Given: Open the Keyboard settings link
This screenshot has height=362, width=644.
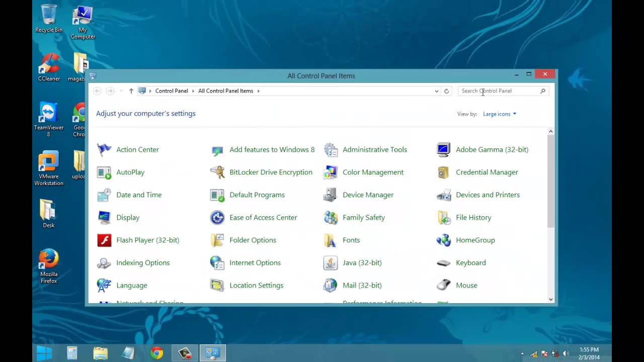Looking at the screenshot, I should pyautogui.click(x=471, y=262).
